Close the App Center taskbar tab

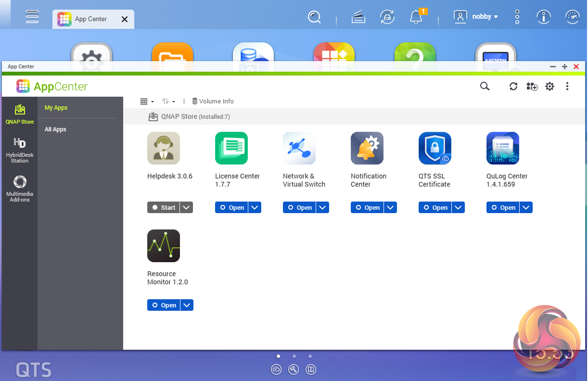(125, 19)
